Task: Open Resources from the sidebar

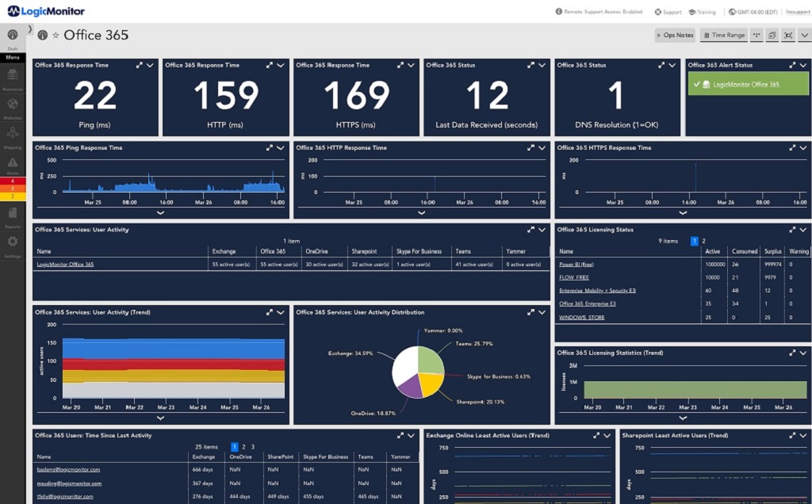Action: [x=13, y=78]
